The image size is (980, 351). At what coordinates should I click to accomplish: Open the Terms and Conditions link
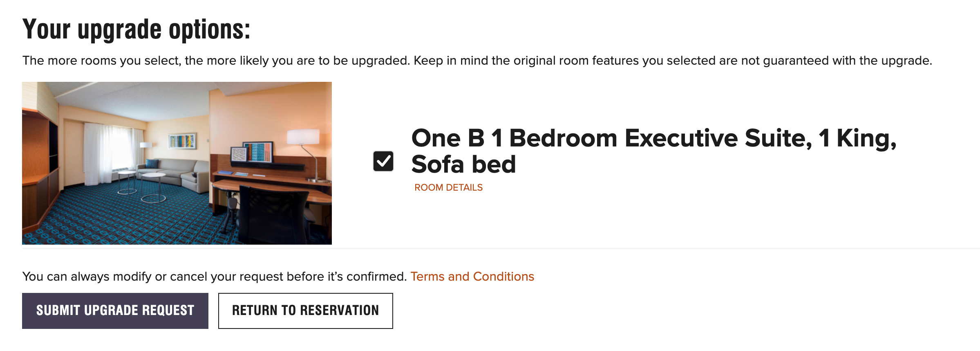click(x=472, y=277)
